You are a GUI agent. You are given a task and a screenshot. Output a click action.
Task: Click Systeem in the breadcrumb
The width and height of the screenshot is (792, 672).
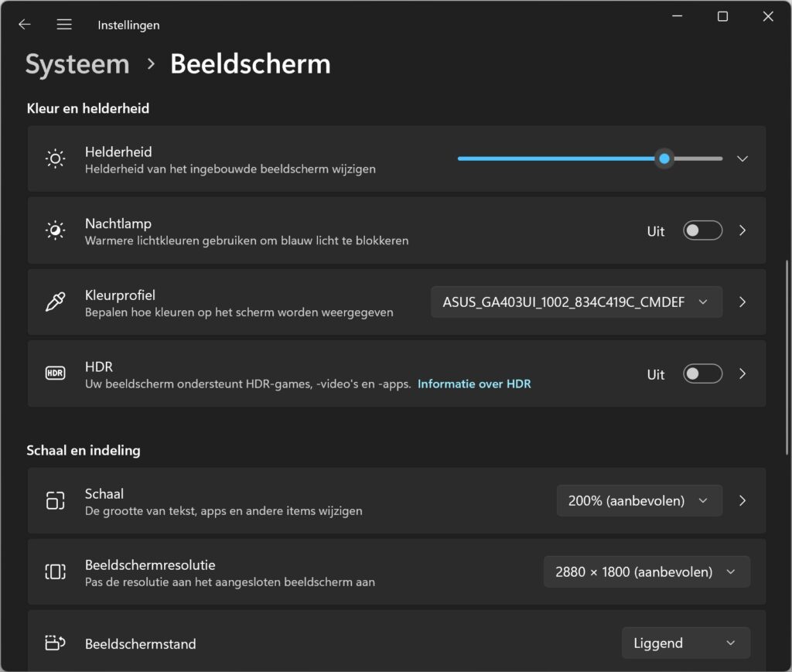tap(77, 64)
